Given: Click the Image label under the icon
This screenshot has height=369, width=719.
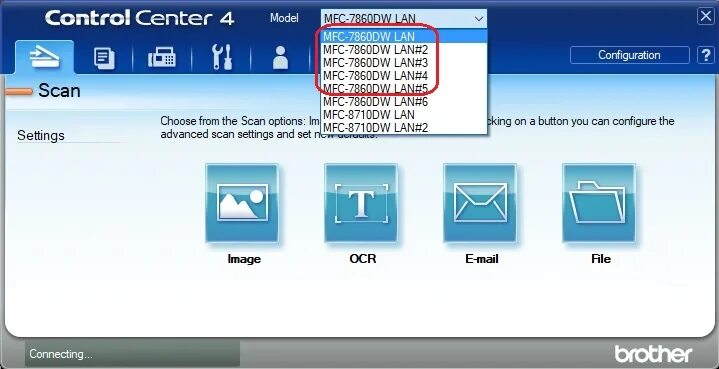Looking at the screenshot, I should click(244, 259).
